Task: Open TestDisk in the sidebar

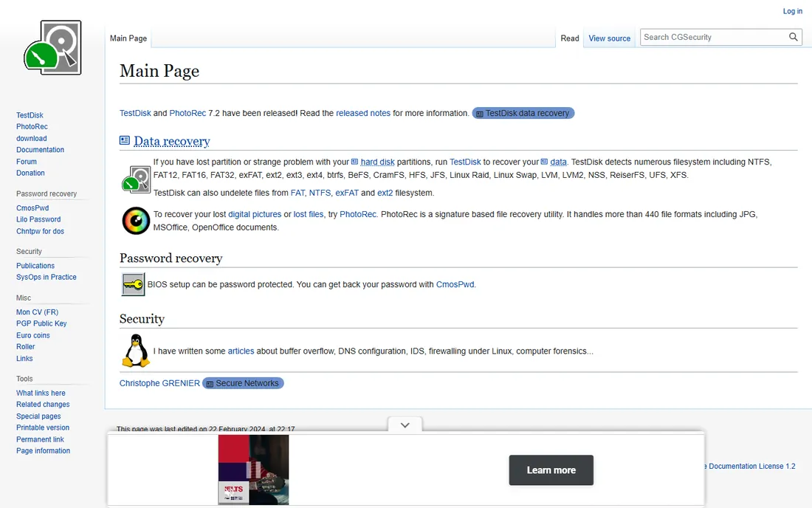Action: click(30, 115)
